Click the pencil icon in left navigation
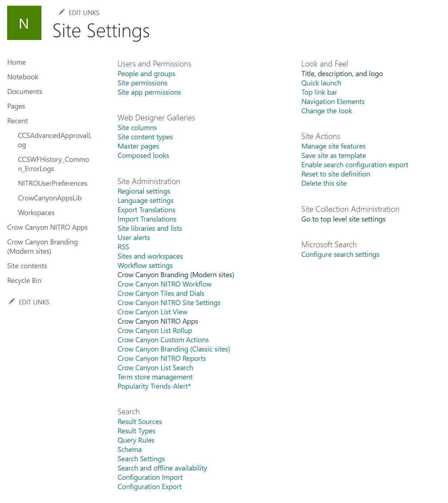Image resolution: width=448 pixels, height=503 pixels. coord(12,302)
